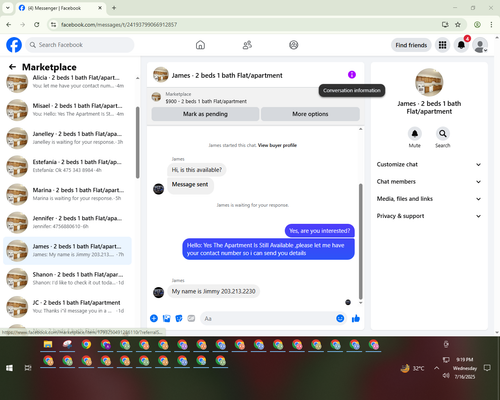Bookmark this page with the star icon
Viewport: 500px width, 400px height.
(x=458, y=25)
